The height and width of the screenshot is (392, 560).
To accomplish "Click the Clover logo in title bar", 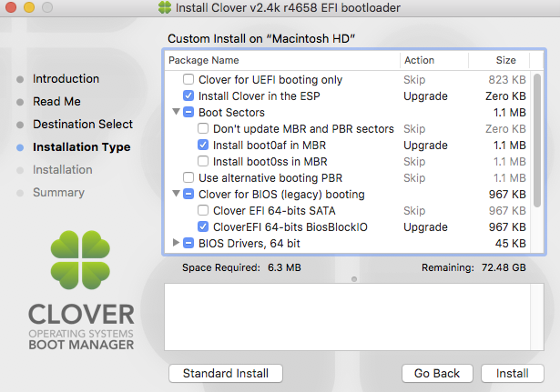I will [165, 7].
